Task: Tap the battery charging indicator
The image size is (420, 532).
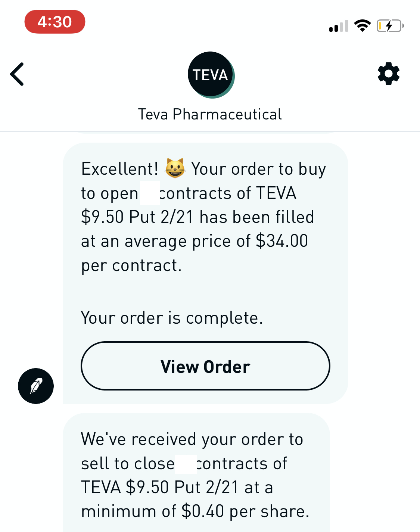Action: [390, 26]
